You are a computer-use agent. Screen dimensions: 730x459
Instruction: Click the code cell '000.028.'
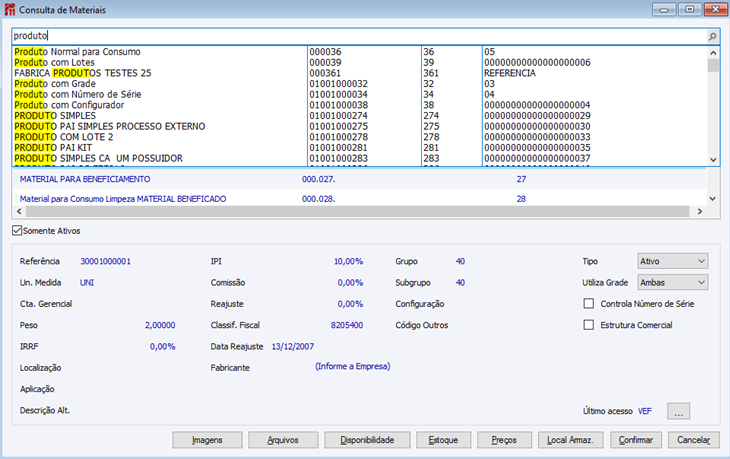point(318,199)
